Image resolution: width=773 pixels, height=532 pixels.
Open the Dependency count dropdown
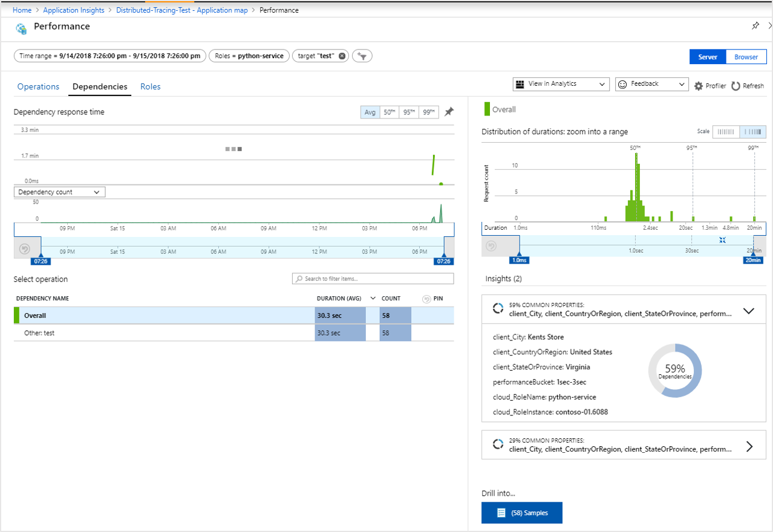pos(59,192)
